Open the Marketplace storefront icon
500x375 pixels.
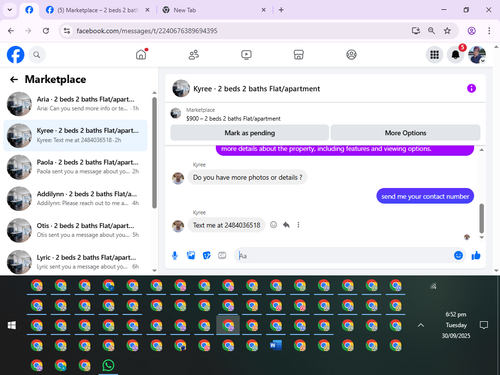[x=299, y=55]
